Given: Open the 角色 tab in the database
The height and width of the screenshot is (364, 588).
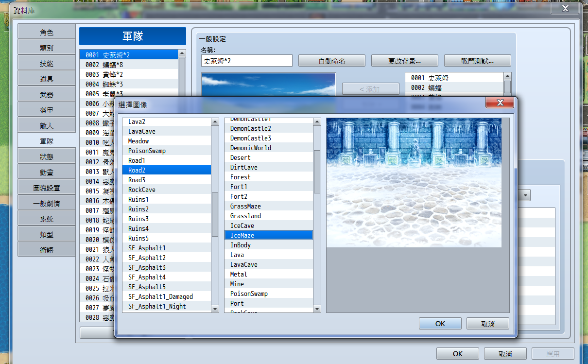Looking at the screenshot, I should (47, 32).
